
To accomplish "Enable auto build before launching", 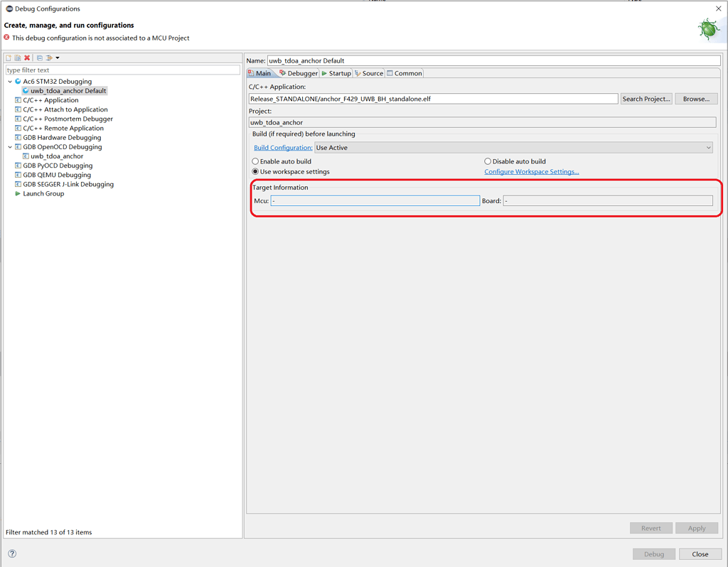I will (x=255, y=161).
